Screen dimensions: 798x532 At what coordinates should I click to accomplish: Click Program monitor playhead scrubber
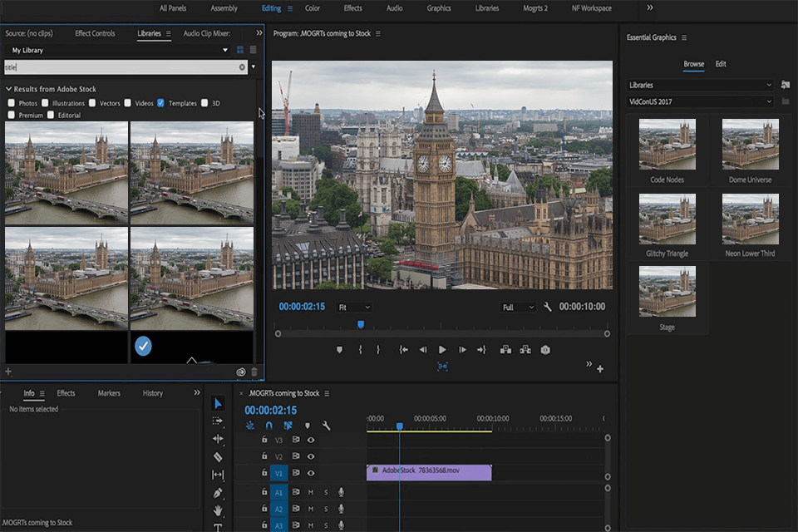pyautogui.click(x=361, y=324)
